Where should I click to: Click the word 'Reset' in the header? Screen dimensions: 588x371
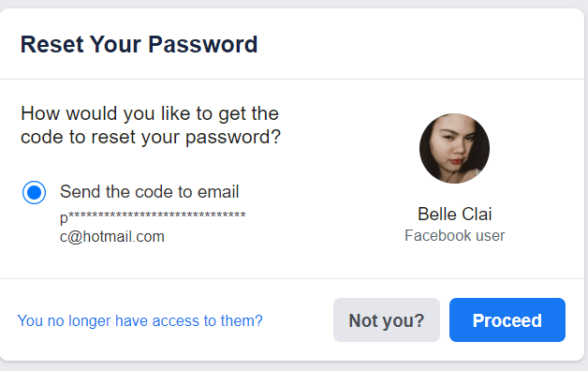[x=51, y=44]
